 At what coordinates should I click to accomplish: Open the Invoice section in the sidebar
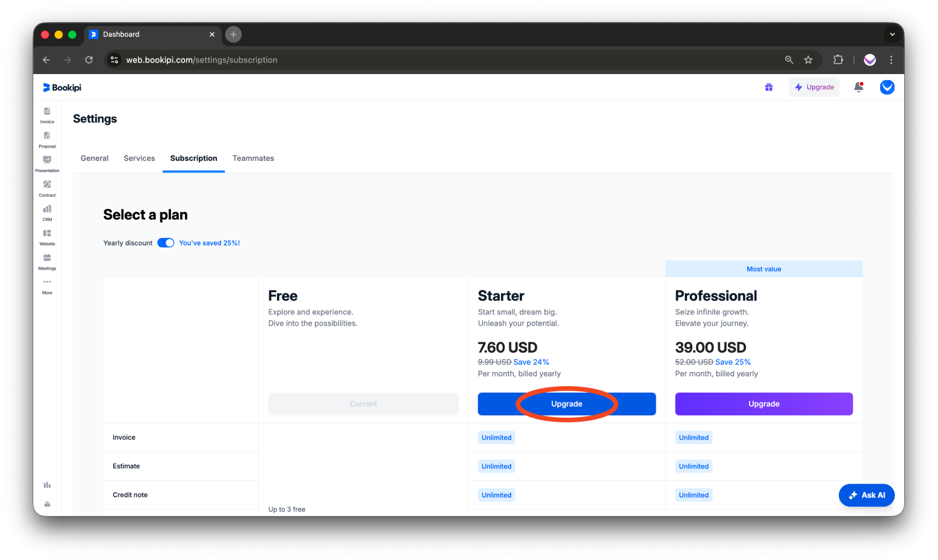(x=47, y=115)
